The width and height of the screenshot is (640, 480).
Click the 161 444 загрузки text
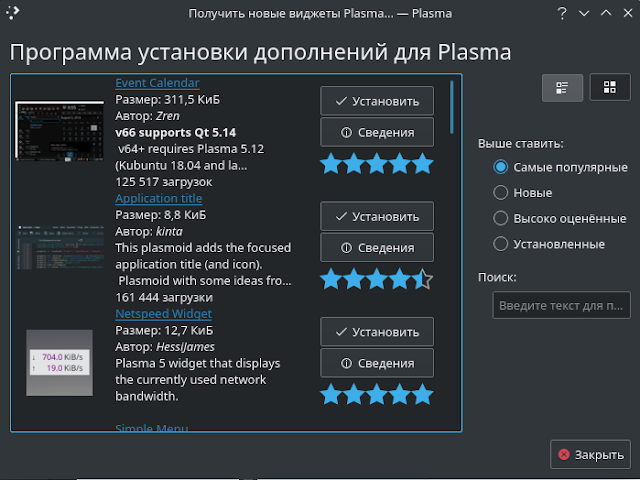164,298
